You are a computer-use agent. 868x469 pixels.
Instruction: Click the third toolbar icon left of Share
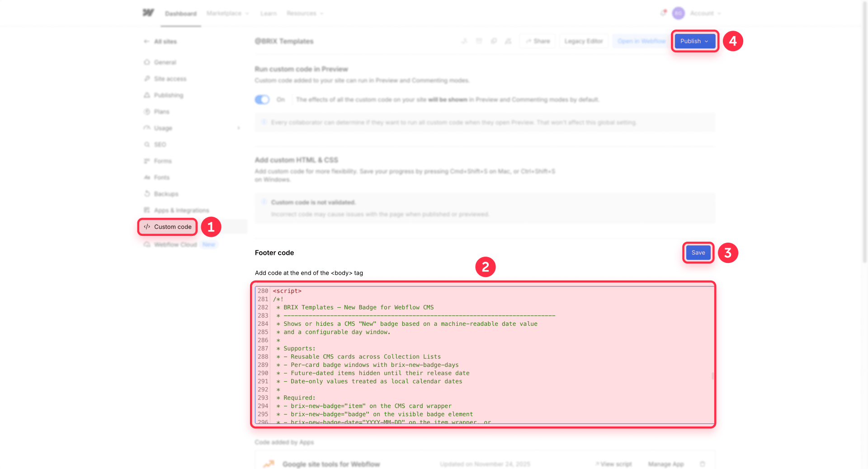494,41
